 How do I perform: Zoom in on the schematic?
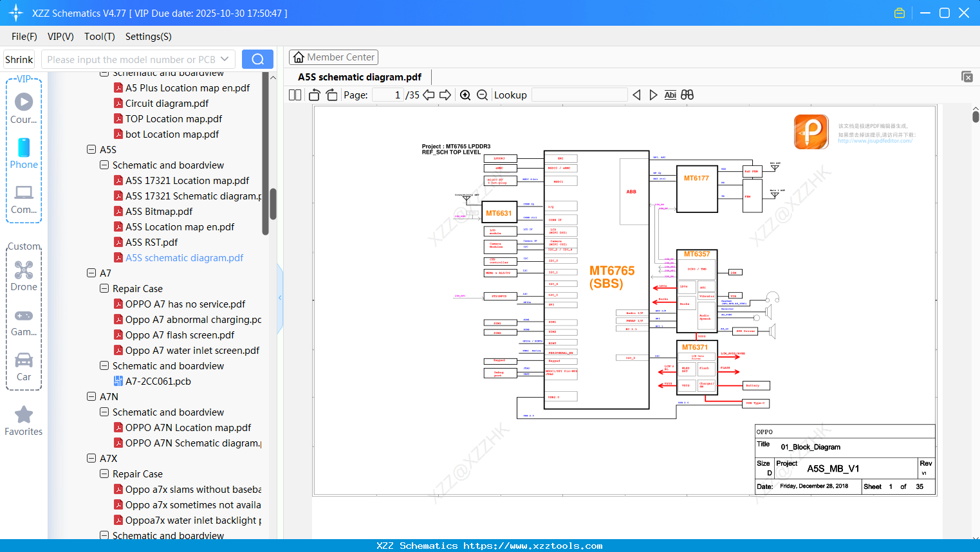[x=465, y=95]
